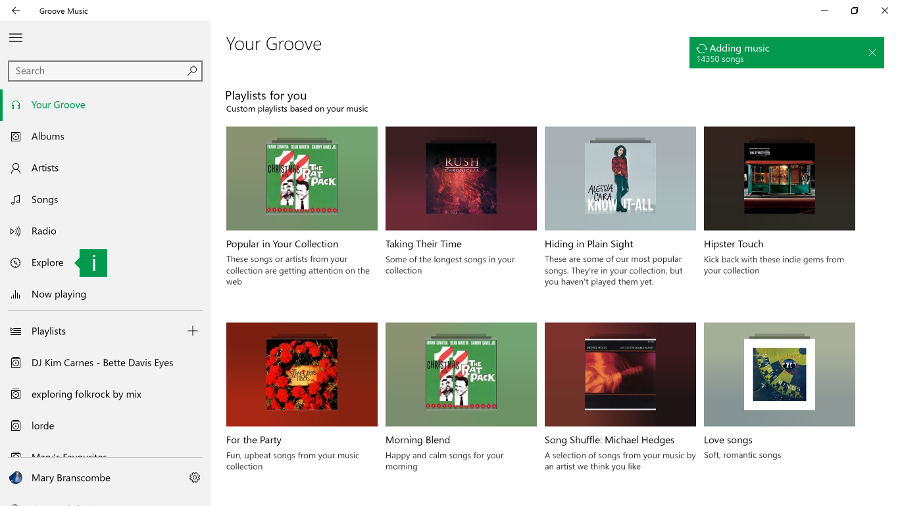
Task: Open the Now playing view
Action: pos(59,294)
